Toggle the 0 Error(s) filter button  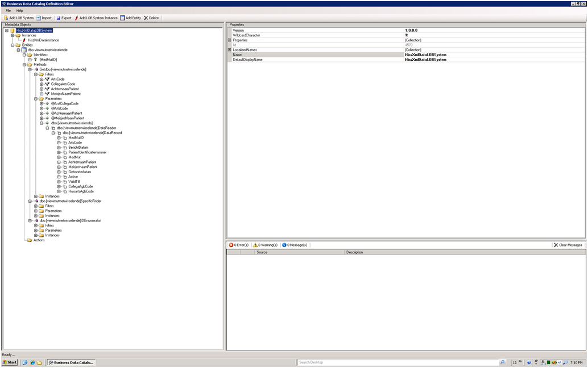coord(239,245)
